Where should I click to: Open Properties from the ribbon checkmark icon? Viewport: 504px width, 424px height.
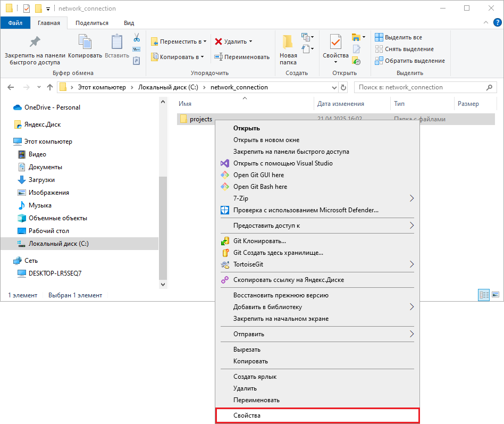coord(335,43)
